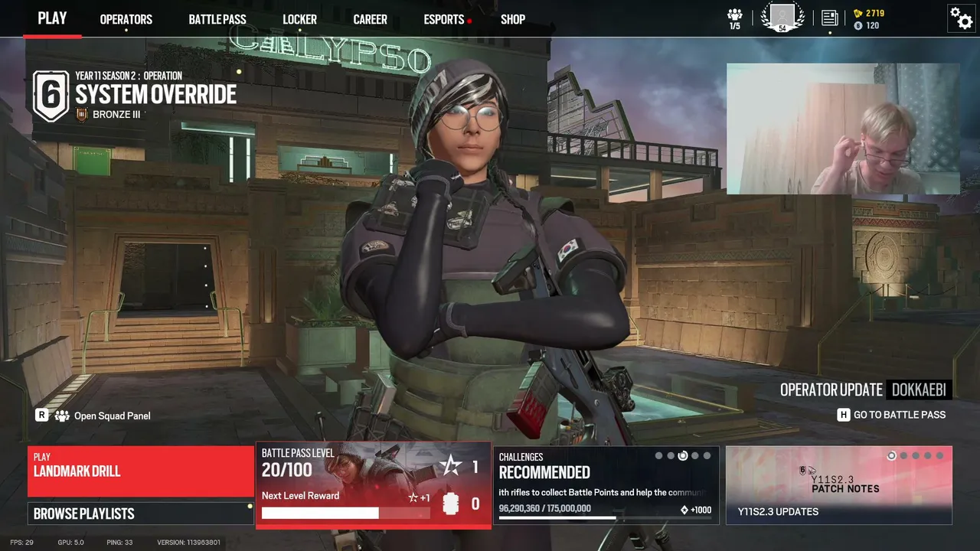Open the Battle Pass tab
The width and height of the screenshot is (980, 551).
pyautogui.click(x=217, y=19)
